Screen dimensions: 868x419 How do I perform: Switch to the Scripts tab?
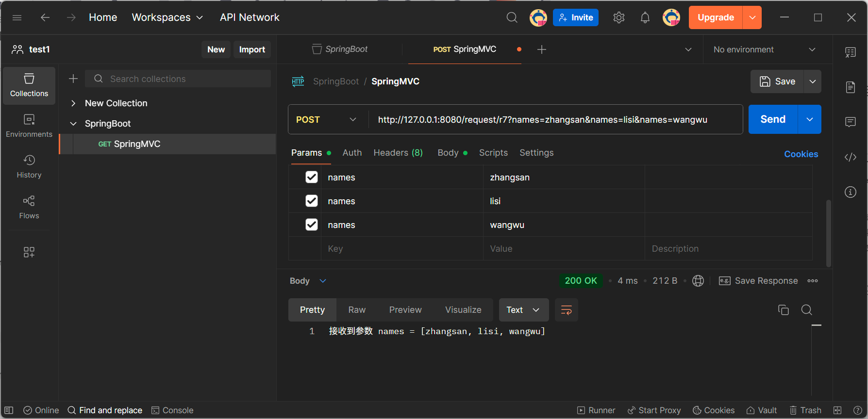(x=493, y=153)
